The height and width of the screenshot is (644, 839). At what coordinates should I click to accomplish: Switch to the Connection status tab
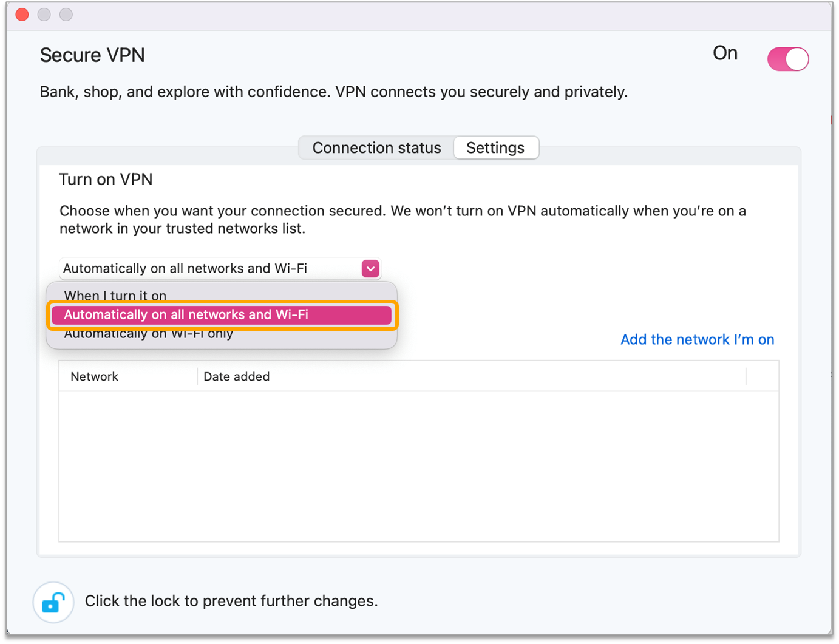point(376,148)
